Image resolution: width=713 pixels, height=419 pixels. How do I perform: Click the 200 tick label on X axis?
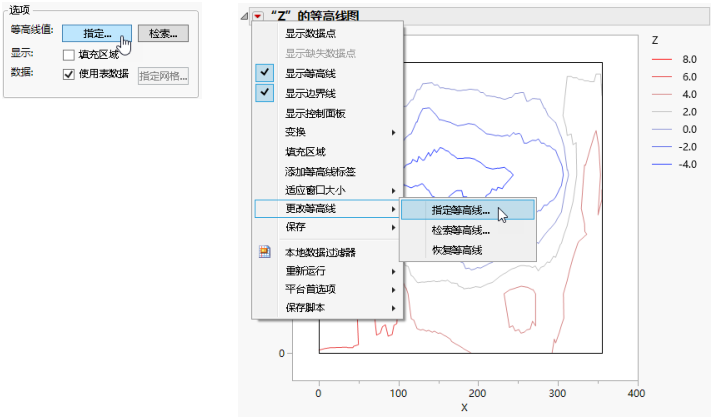coord(477,394)
